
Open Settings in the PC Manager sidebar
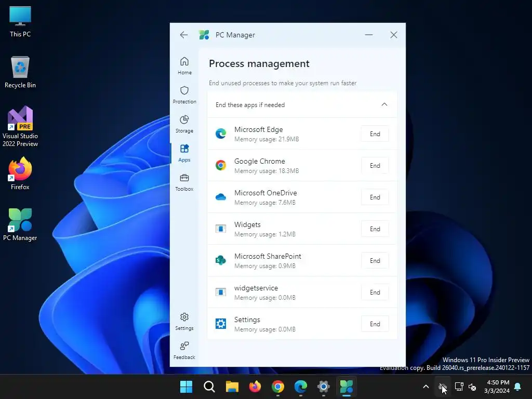coord(184,322)
